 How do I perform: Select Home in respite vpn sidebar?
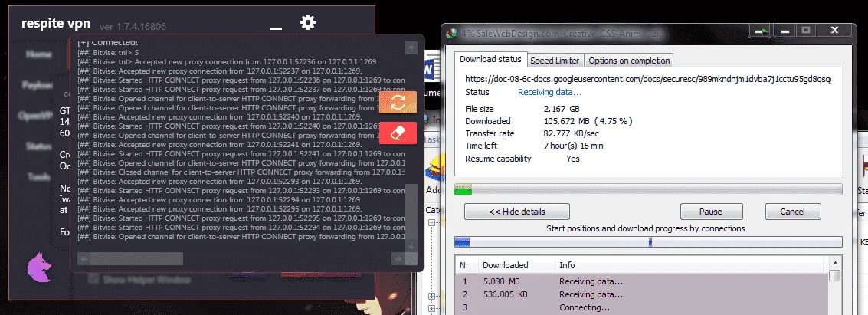pyautogui.click(x=39, y=55)
